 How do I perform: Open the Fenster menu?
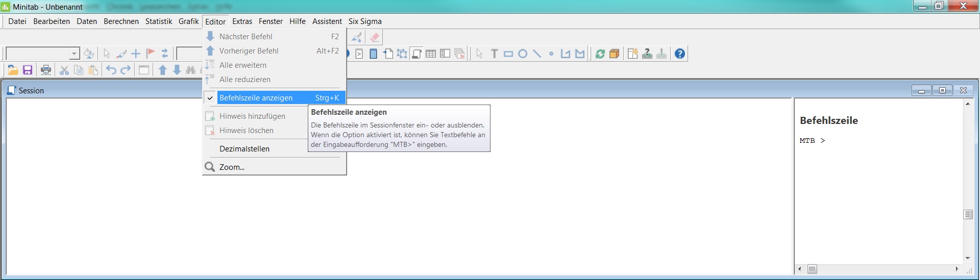click(x=271, y=21)
